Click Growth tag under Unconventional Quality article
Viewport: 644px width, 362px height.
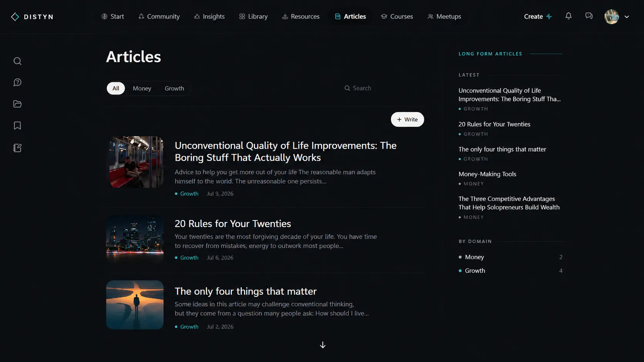[187, 194]
